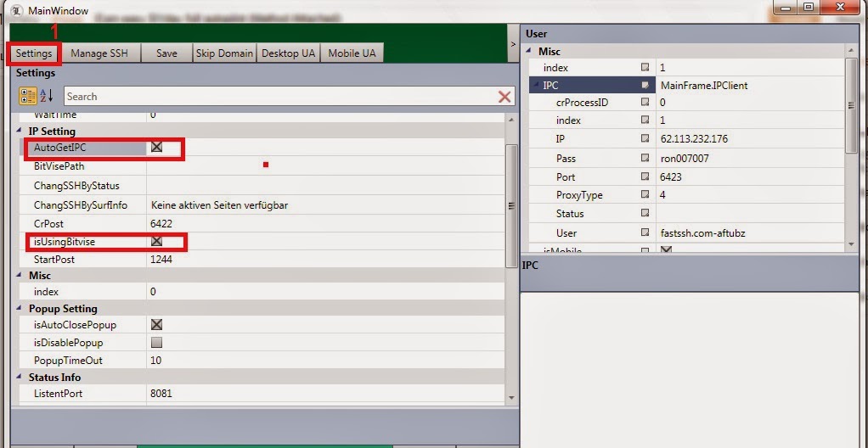The width and height of the screenshot is (868, 448).
Task: Click the Settings grid scrollbar thumb
Action: [511, 205]
